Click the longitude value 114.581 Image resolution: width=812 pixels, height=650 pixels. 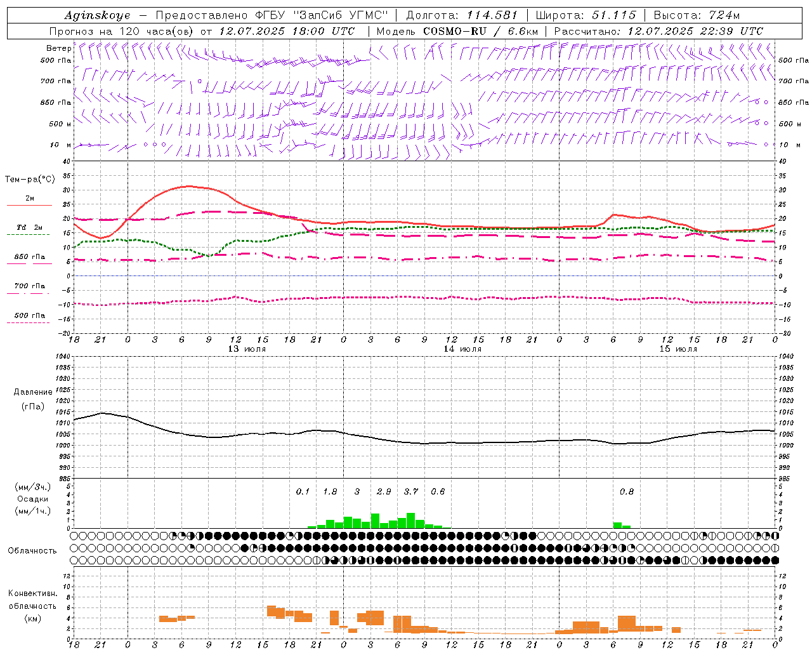[492, 15]
